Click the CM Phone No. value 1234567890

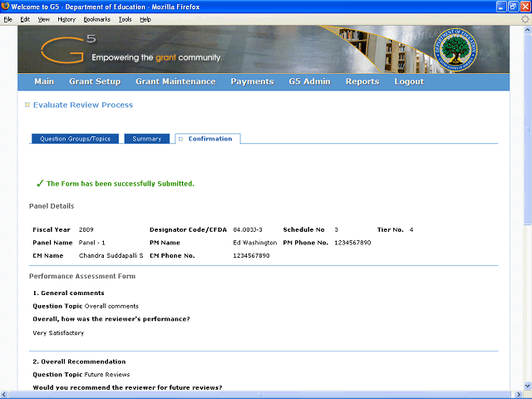pyautogui.click(x=251, y=255)
